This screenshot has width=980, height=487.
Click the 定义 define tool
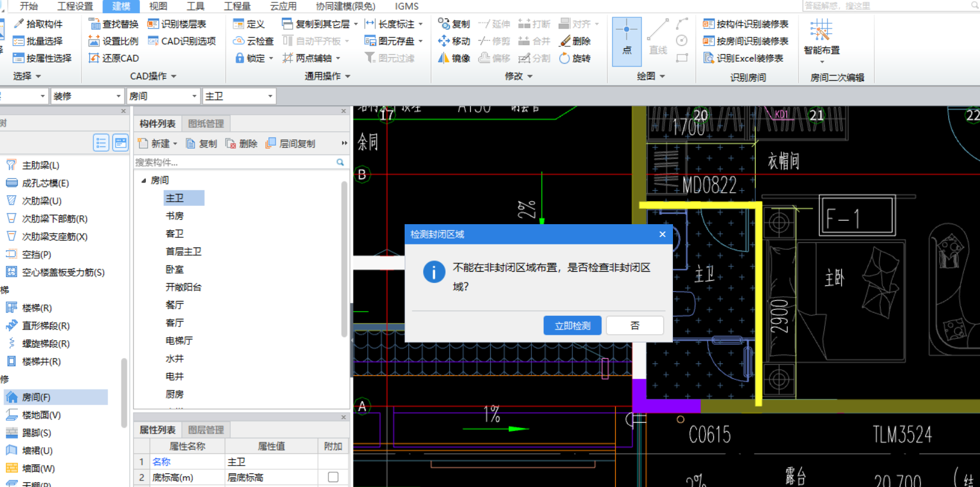249,24
